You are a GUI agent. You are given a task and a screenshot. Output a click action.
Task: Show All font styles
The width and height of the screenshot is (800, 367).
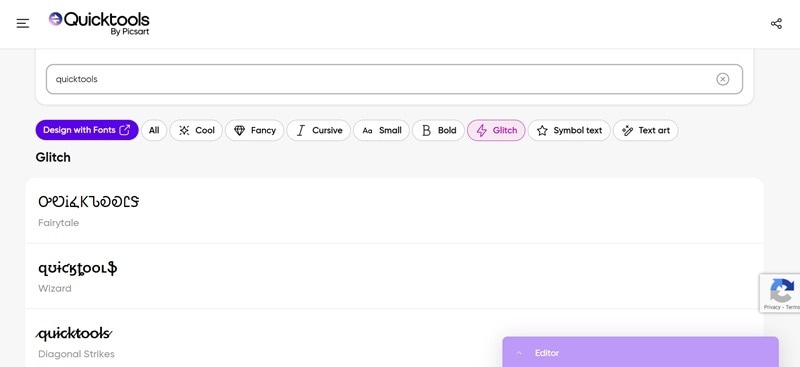click(154, 130)
